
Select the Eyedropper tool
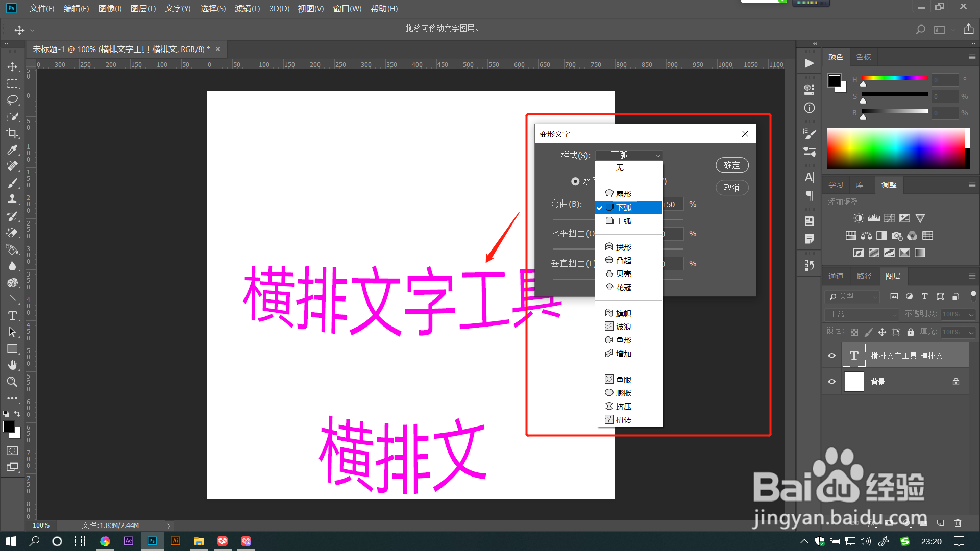pyautogui.click(x=12, y=149)
